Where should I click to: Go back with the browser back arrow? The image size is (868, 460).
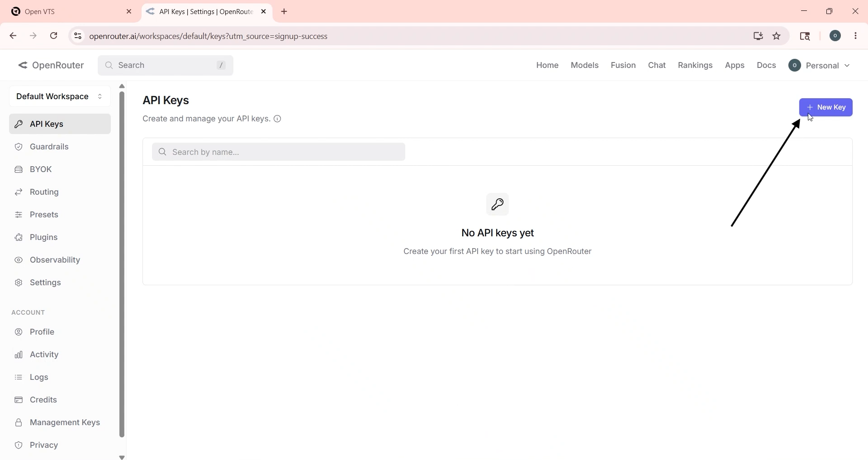coord(13,36)
